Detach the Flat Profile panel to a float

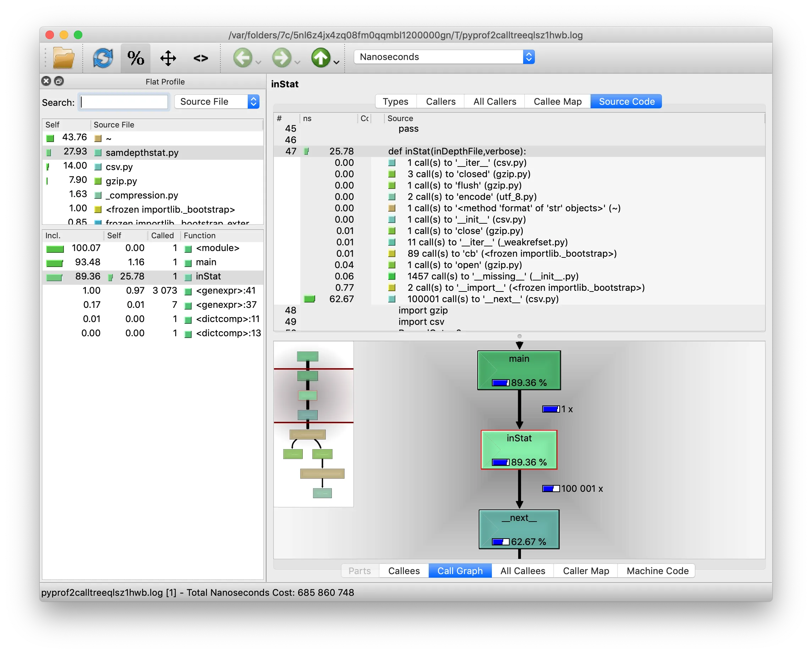point(59,81)
